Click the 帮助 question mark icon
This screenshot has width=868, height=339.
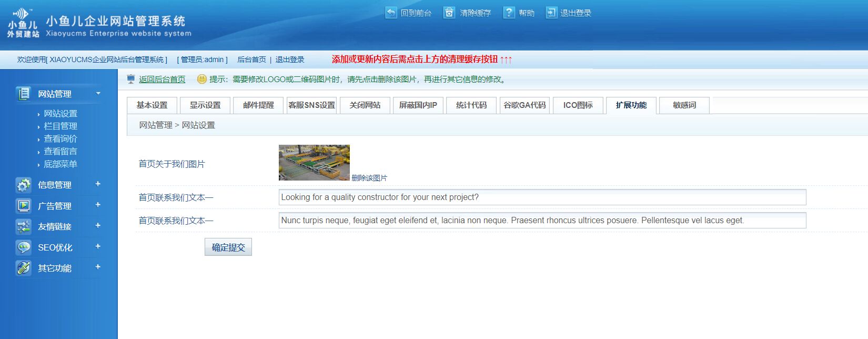click(x=509, y=13)
